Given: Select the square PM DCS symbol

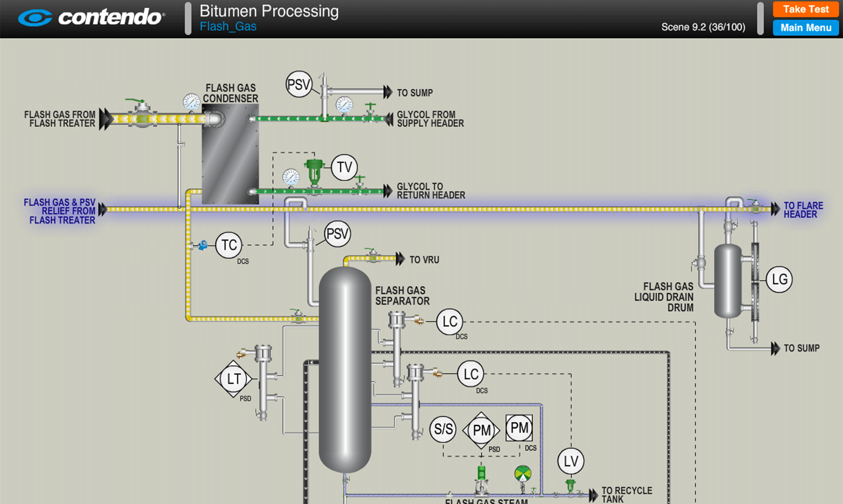Looking at the screenshot, I should click(519, 428).
